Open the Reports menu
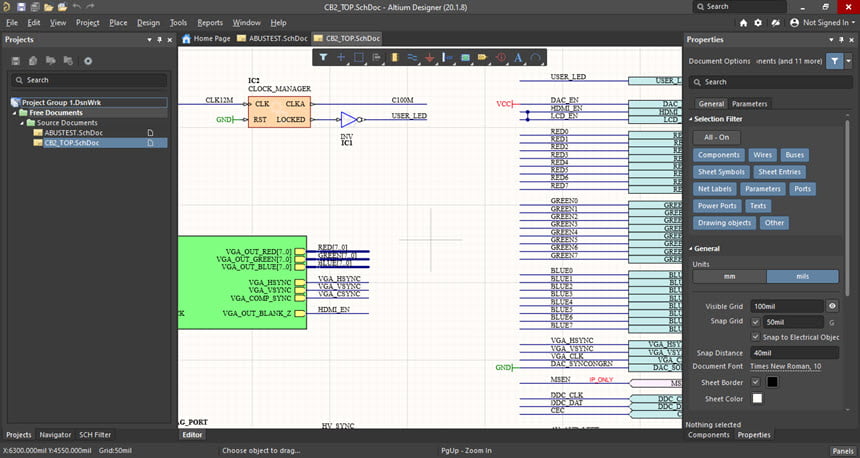The width and height of the screenshot is (860, 458). [210, 22]
